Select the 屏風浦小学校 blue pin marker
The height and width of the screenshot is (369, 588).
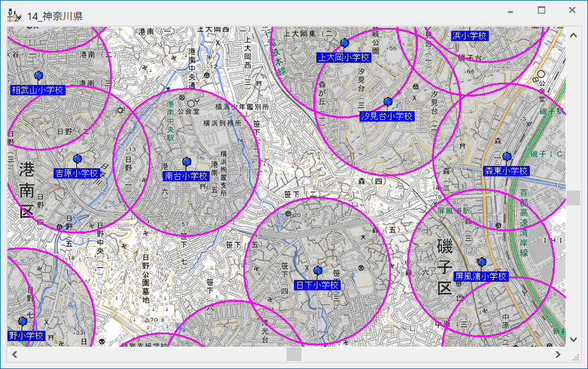pos(482,262)
